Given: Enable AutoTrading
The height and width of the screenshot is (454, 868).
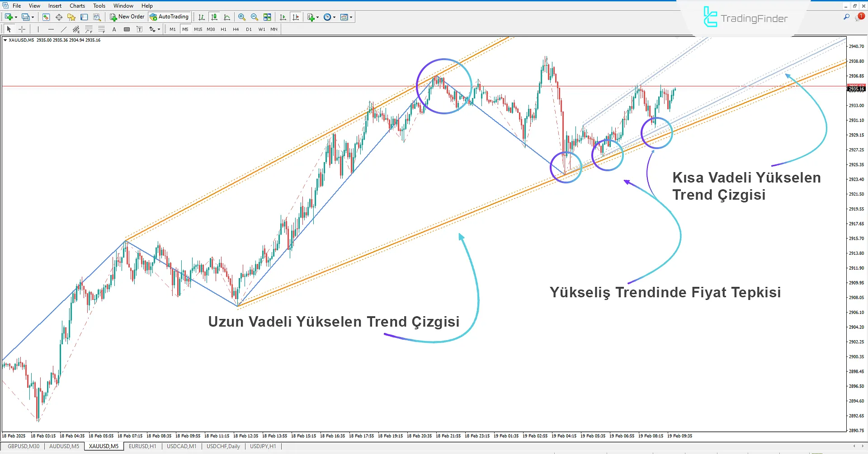Looking at the screenshot, I should pyautogui.click(x=170, y=17).
